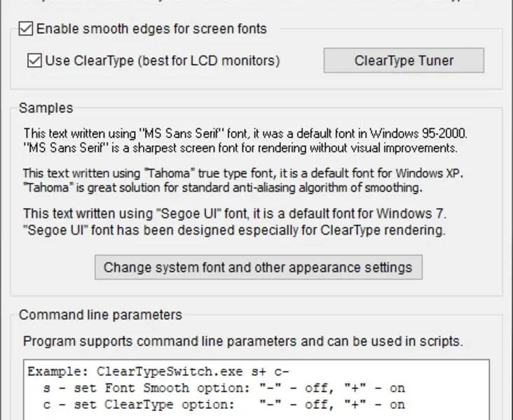Click the "designed especially for ClearType rendering" line

[234, 230]
